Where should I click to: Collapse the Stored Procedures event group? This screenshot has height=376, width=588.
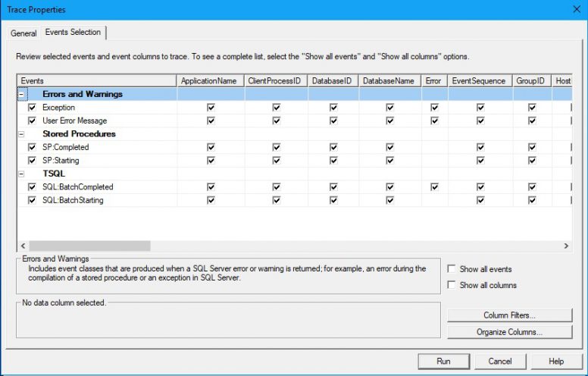click(21, 134)
